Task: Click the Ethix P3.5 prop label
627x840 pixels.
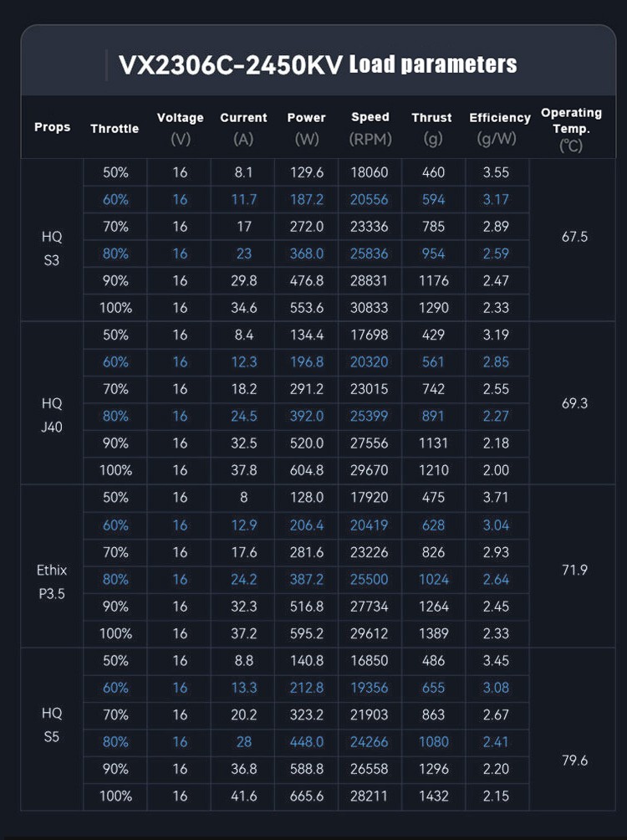Action: [x=52, y=581]
